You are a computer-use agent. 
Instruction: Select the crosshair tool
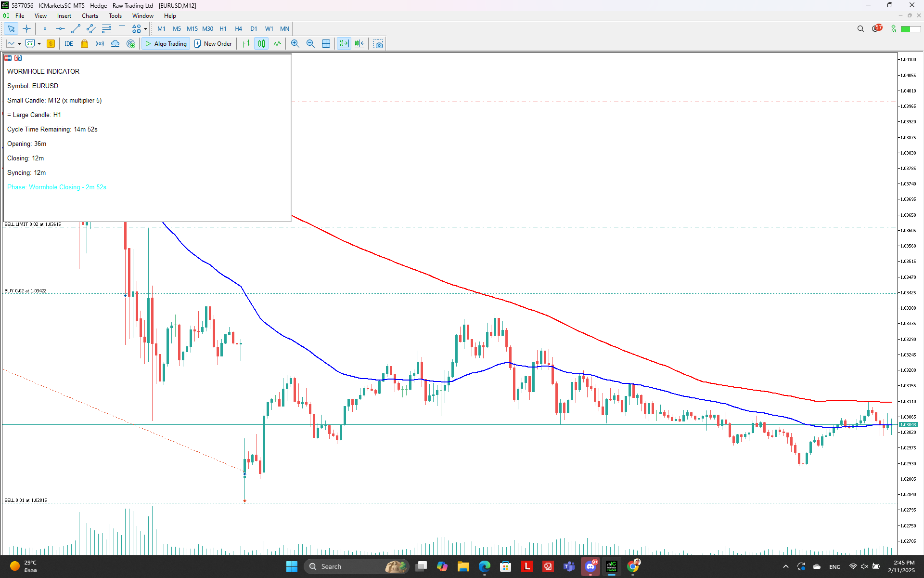point(26,29)
